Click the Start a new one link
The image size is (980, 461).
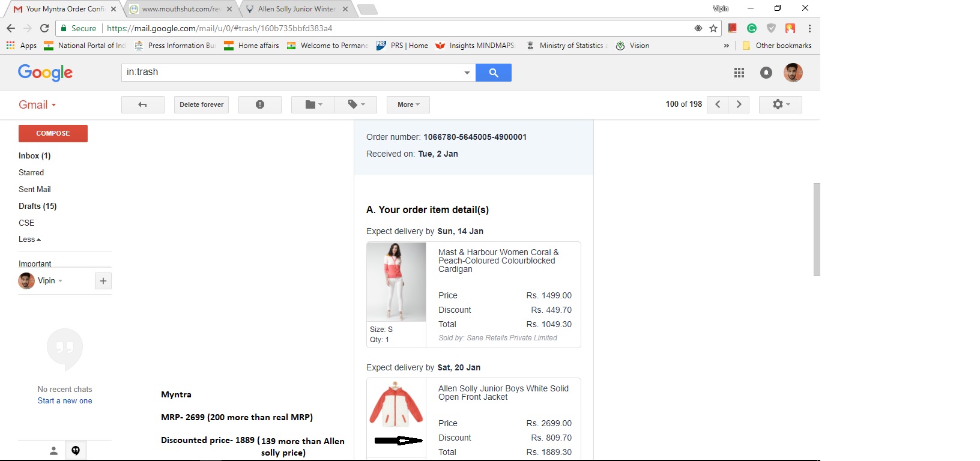(65, 401)
